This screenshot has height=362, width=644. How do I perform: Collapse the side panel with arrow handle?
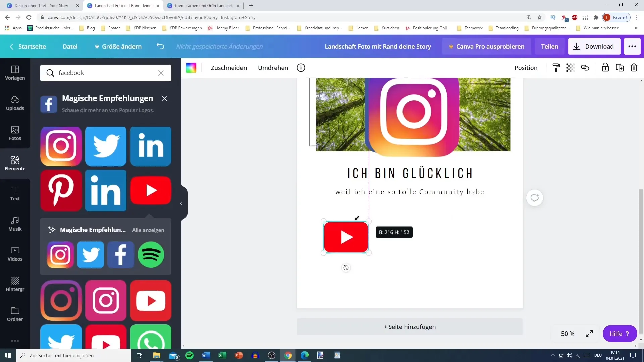181,203
